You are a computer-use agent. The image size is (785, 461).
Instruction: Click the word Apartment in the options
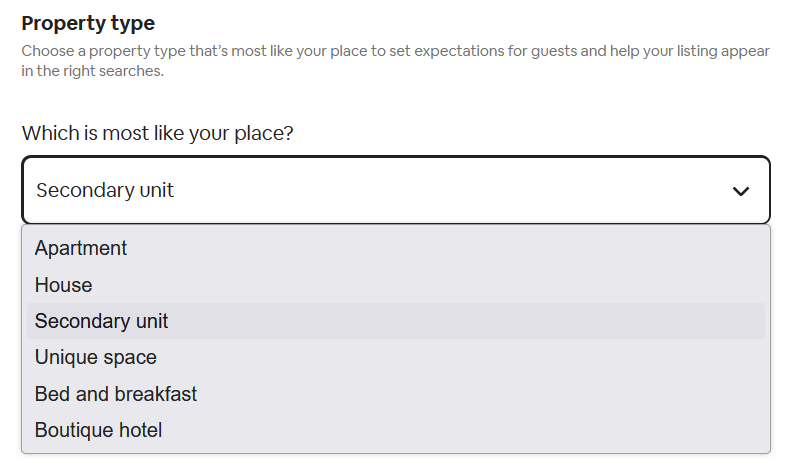pyautogui.click(x=81, y=248)
